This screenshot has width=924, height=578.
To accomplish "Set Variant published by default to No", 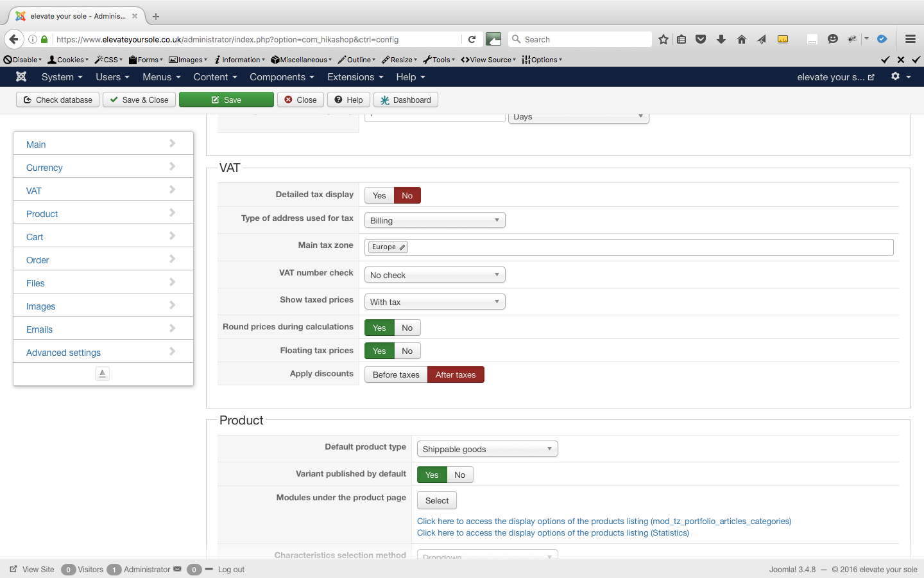I will tap(460, 475).
